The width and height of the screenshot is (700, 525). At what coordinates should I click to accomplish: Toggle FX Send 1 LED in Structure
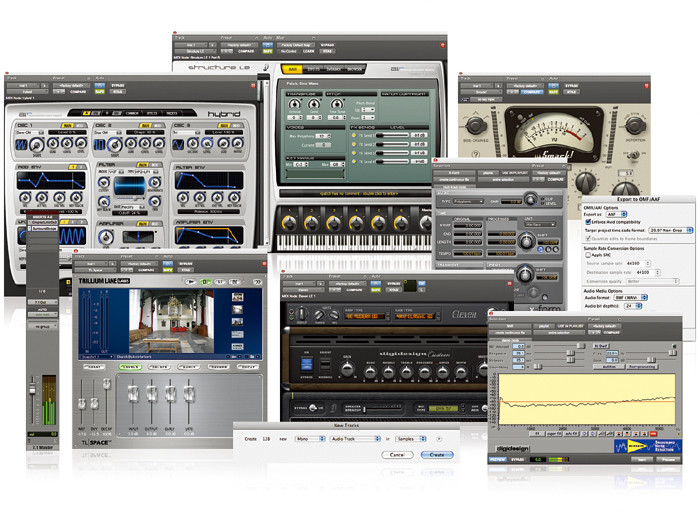354,135
